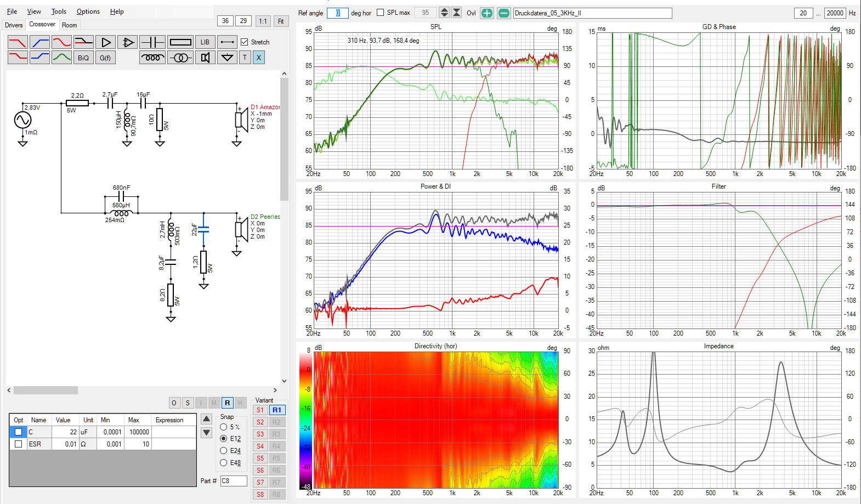Select variant S2 button
The height and width of the screenshot is (504, 861).
click(x=260, y=422)
